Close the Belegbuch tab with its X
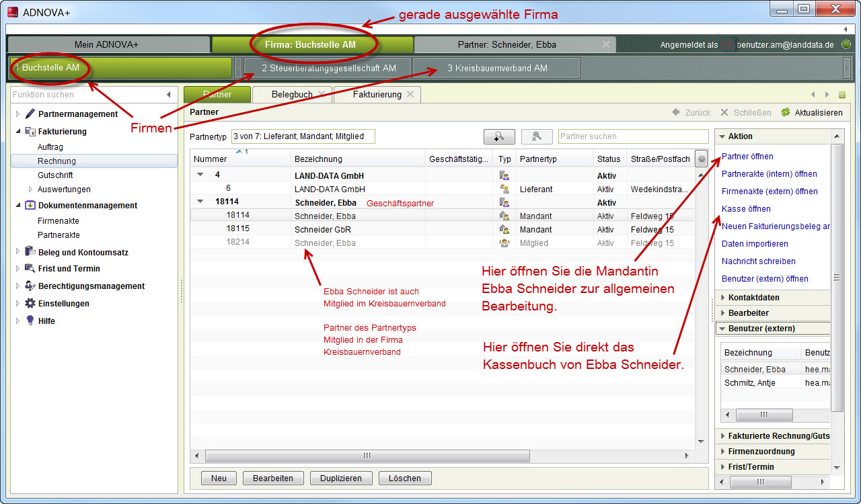The width and height of the screenshot is (861, 504). (322, 95)
